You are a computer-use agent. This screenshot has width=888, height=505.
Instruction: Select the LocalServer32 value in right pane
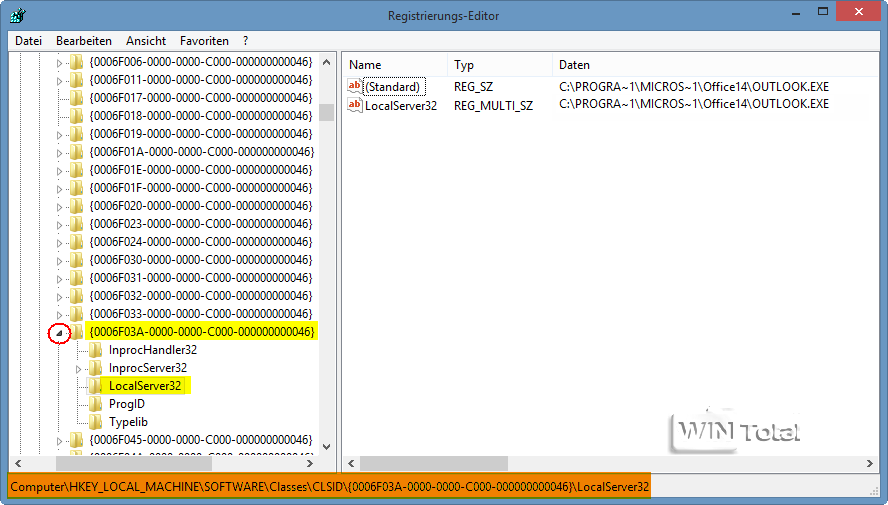[x=401, y=105]
